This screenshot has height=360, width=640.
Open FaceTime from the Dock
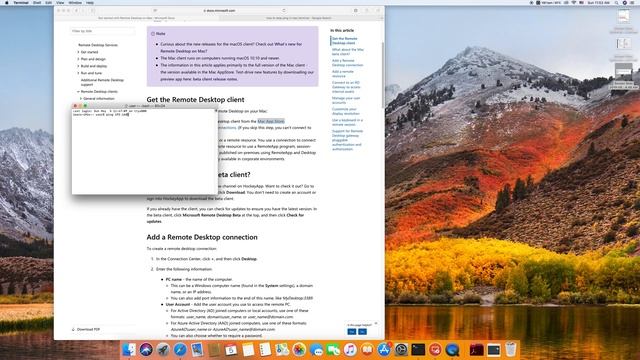tap(333, 350)
